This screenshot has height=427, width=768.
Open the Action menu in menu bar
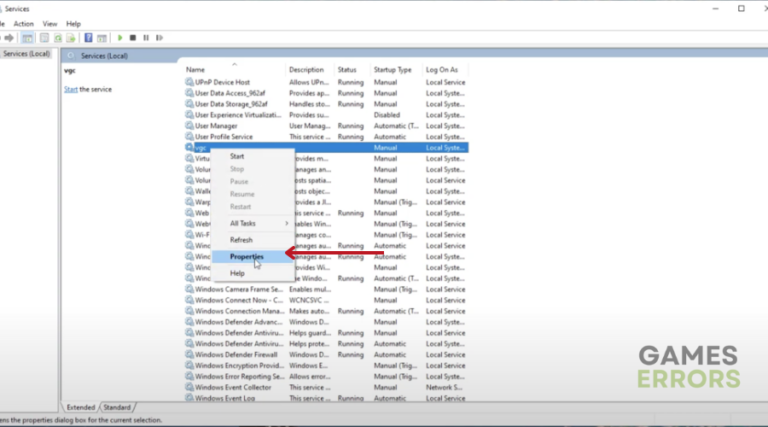[24, 23]
